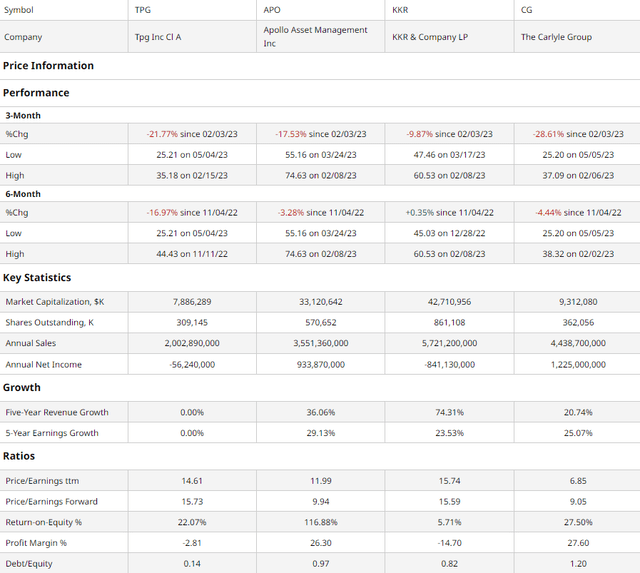Click the Performance section heading

click(36, 93)
